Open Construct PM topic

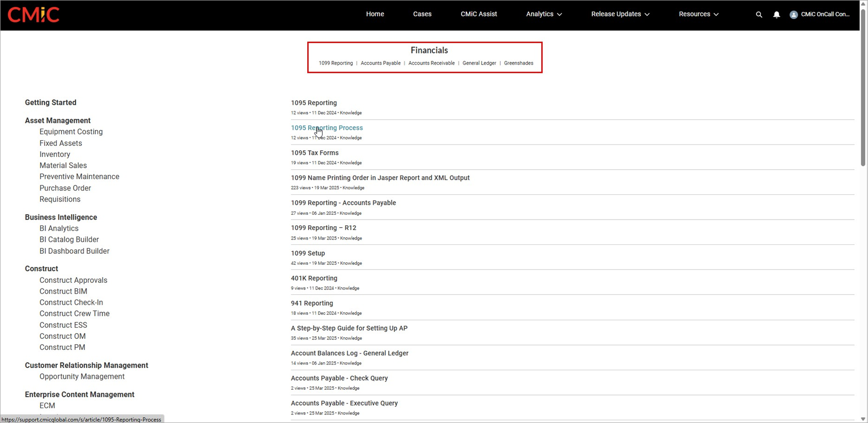tap(62, 347)
